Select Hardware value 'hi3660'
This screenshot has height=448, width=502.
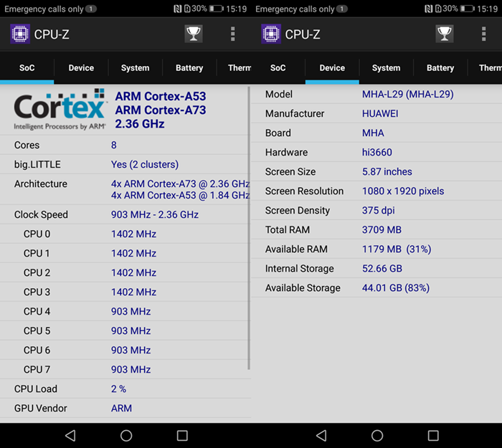click(x=376, y=152)
